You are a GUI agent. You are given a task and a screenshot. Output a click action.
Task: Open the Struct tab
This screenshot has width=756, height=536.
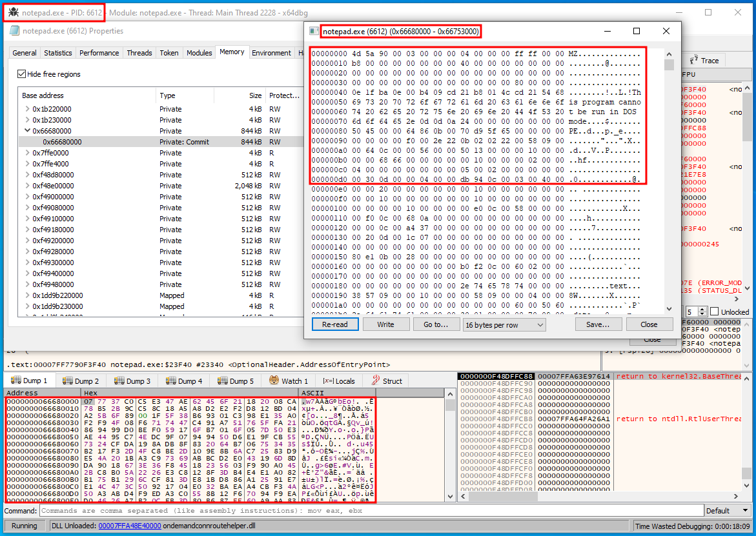click(387, 381)
